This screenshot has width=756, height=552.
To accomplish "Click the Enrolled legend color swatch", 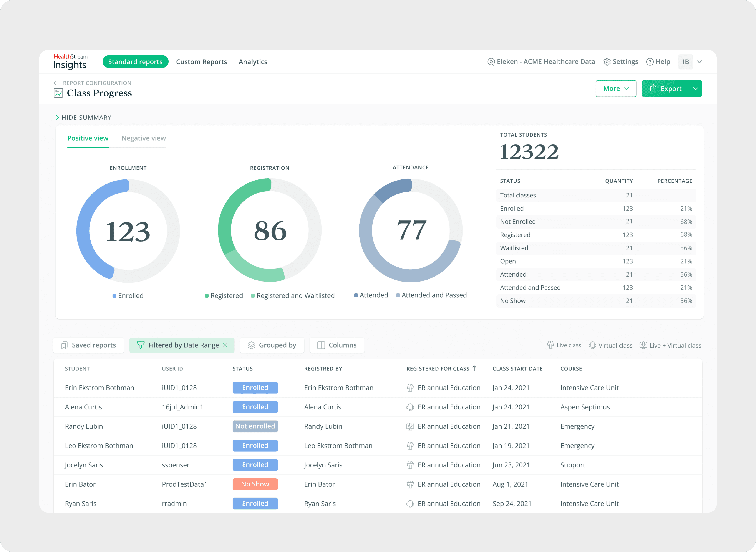I will coord(114,296).
